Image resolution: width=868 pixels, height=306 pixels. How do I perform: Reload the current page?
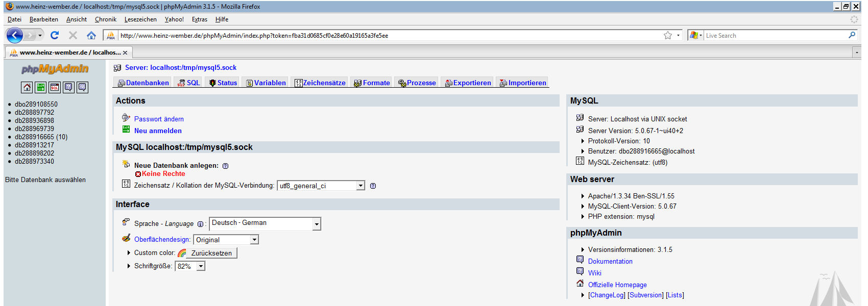coord(55,35)
